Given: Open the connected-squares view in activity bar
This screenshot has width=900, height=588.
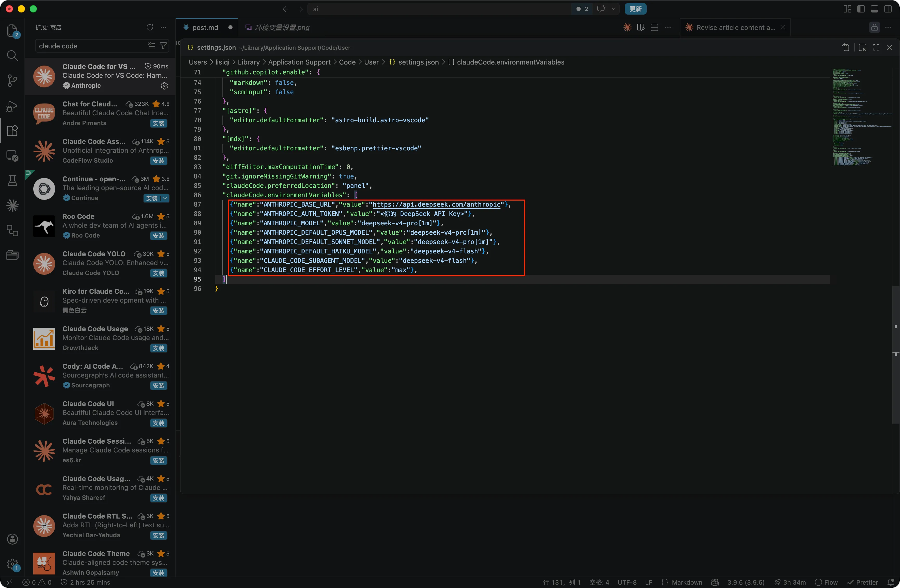Looking at the screenshot, I should tap(12, 230).
